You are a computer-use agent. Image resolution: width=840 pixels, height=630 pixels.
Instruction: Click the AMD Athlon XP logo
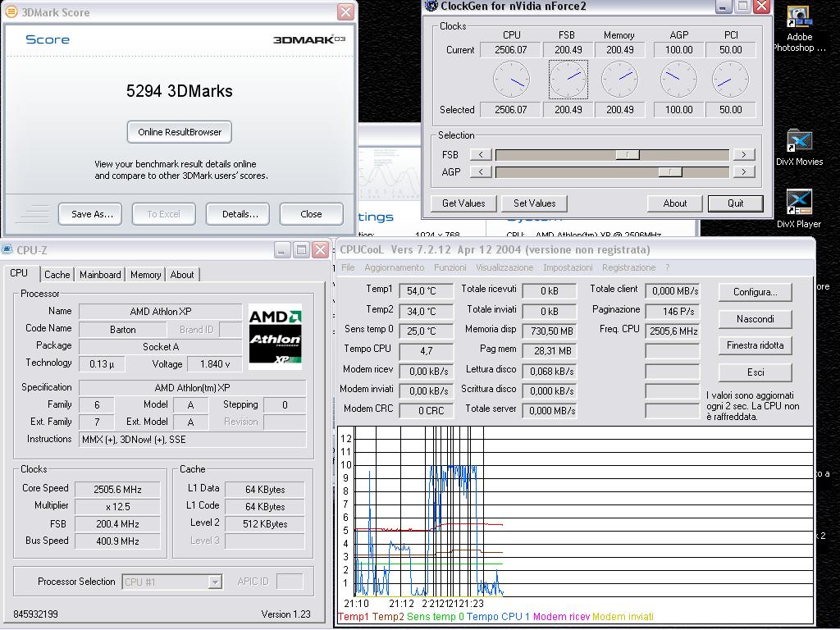pos(276,336)
